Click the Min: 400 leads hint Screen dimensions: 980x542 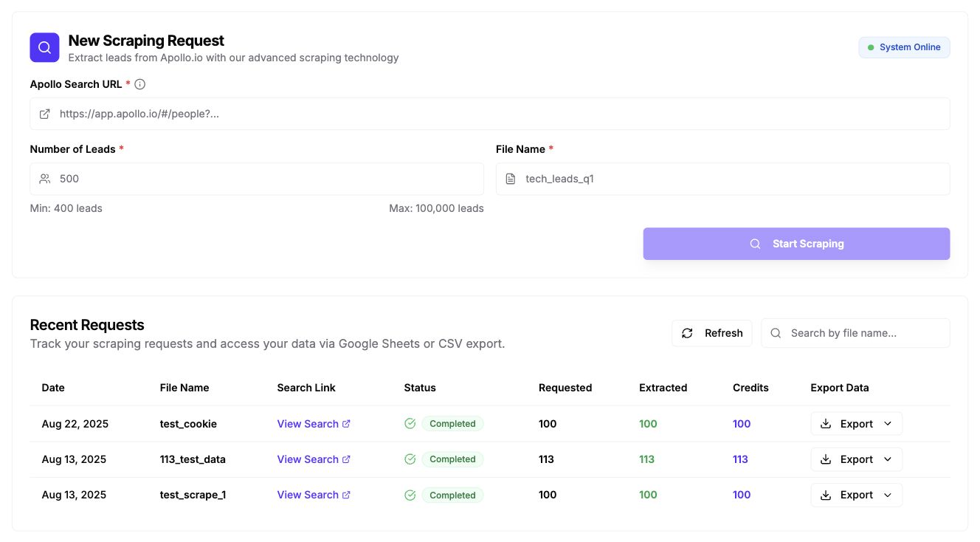pos(66,208)
